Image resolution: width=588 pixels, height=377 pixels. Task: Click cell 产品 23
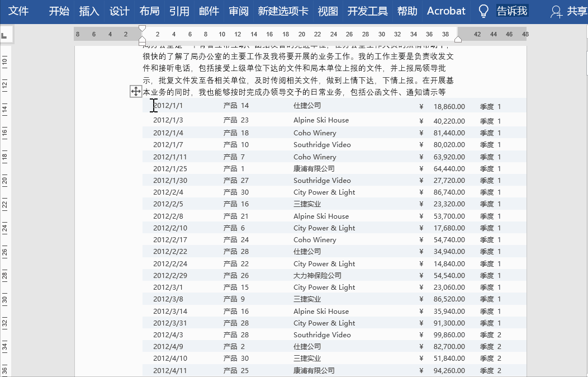[x=236, y=120]
